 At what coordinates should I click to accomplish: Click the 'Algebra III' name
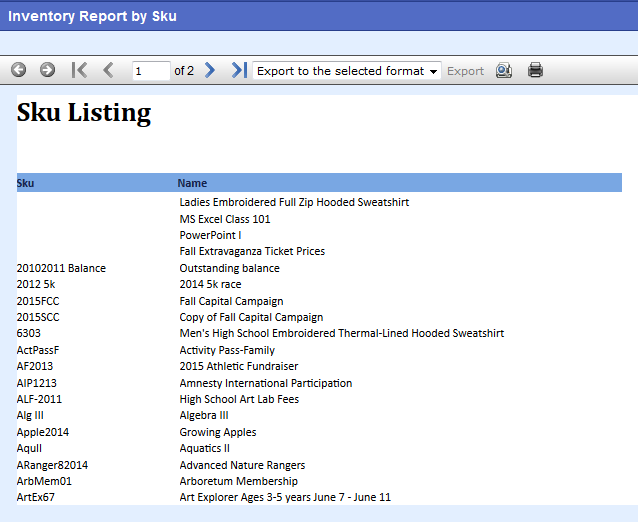click(x=204, y=415)
